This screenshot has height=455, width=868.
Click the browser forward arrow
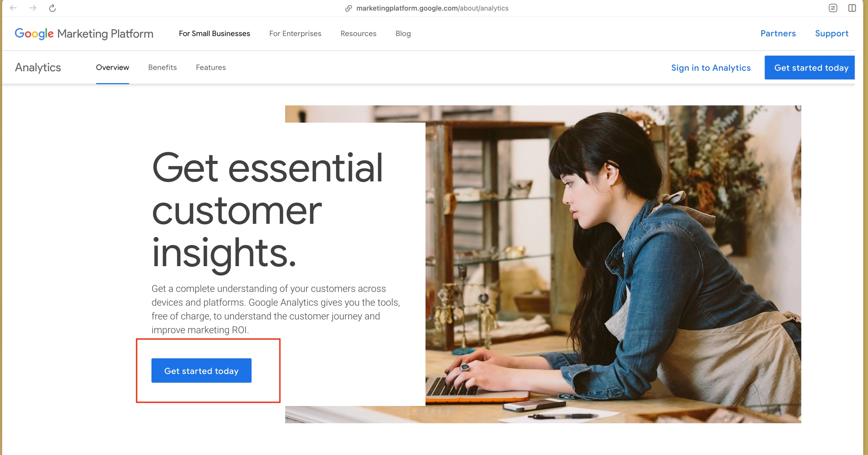click(33, 8)
